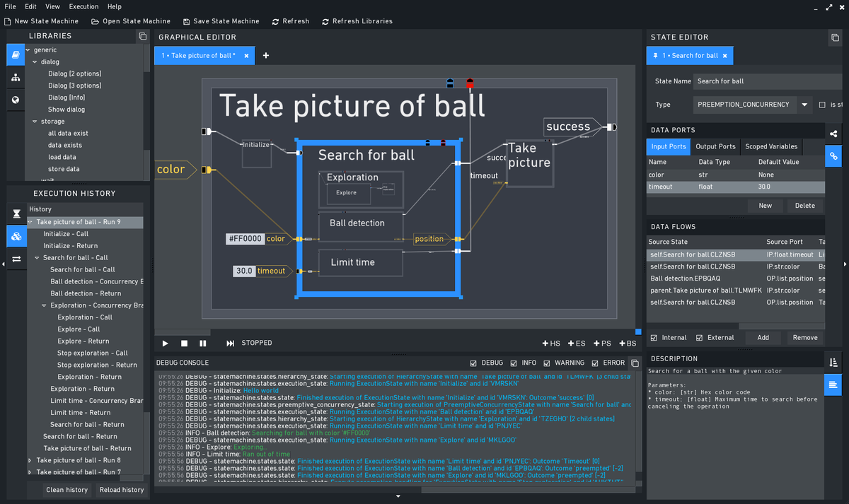The width and height of the screenshot is (849, 504).
Task: Uncheck the Internal data flows checkbox
Action: [x=652, y=337]
